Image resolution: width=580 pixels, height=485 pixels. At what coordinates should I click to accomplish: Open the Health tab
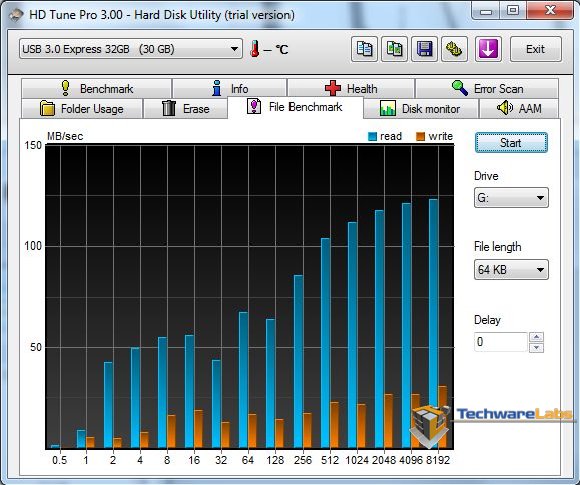click(351, 89)
